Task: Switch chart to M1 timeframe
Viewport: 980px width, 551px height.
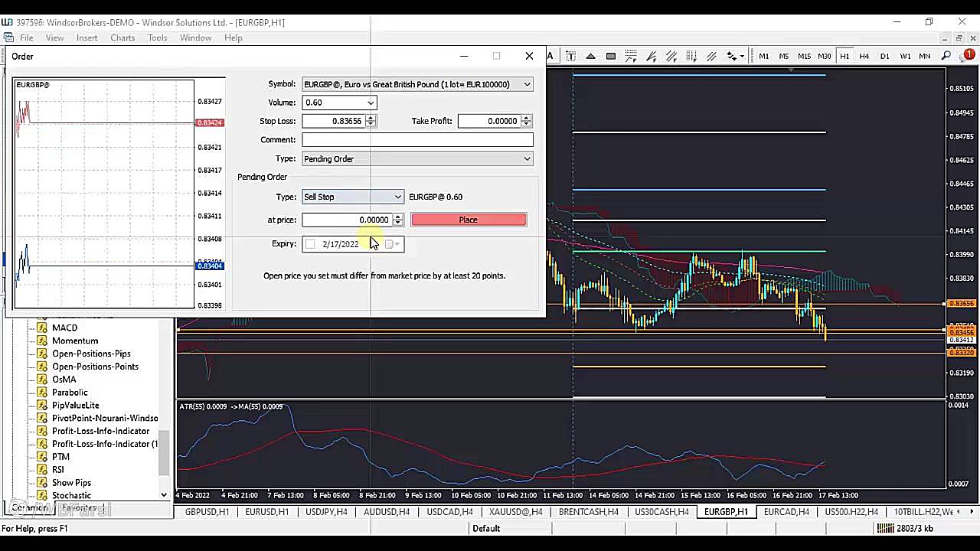Action: point(764,56)
